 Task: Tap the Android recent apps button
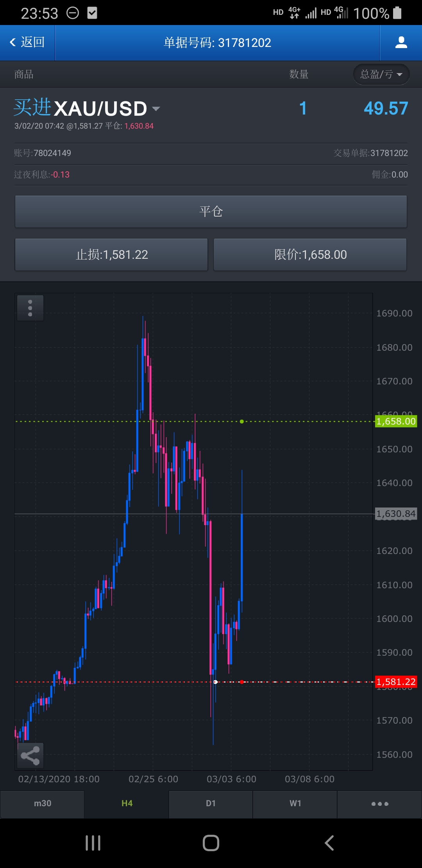pos(93,843)
